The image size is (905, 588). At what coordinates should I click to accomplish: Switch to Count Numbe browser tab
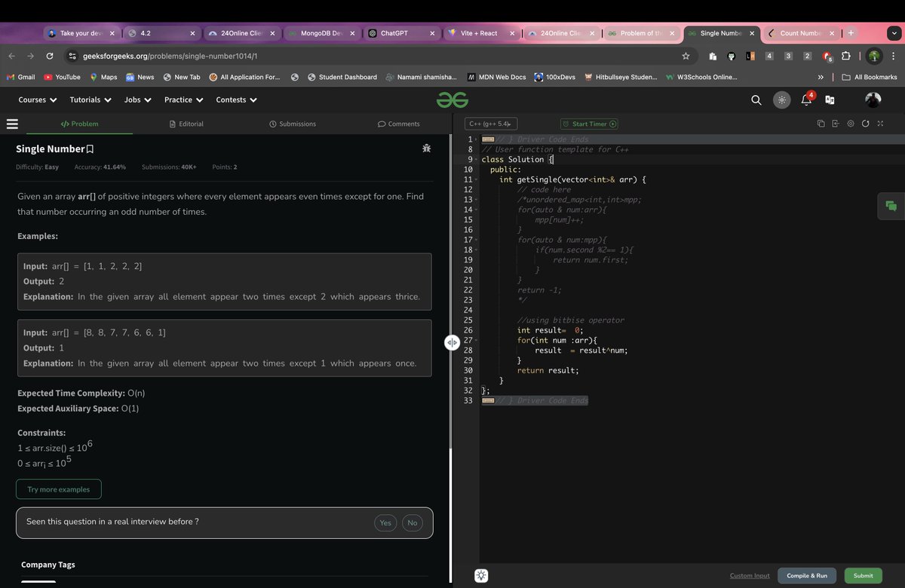800,33
